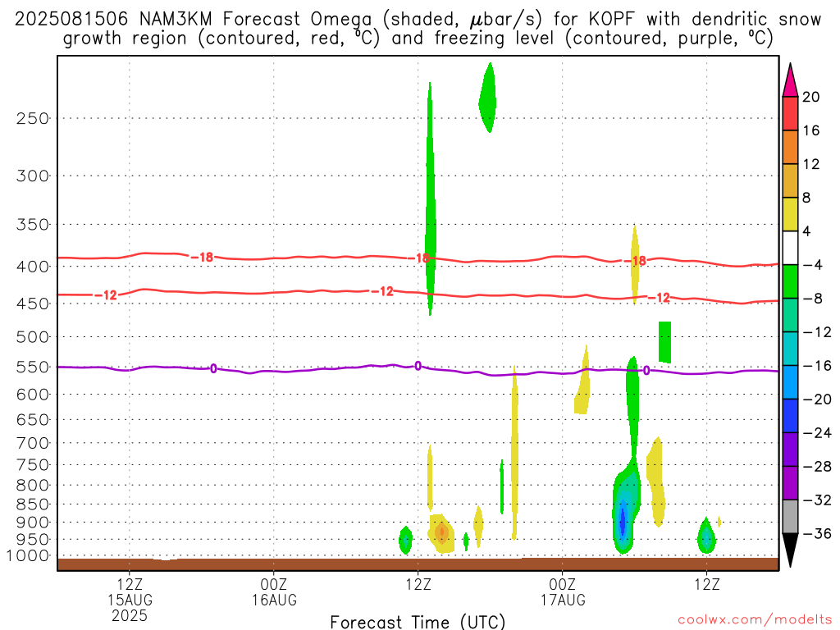Select the teal-green -8 to -12 colorbar segment
840x630 pixels.
point(790,315)
